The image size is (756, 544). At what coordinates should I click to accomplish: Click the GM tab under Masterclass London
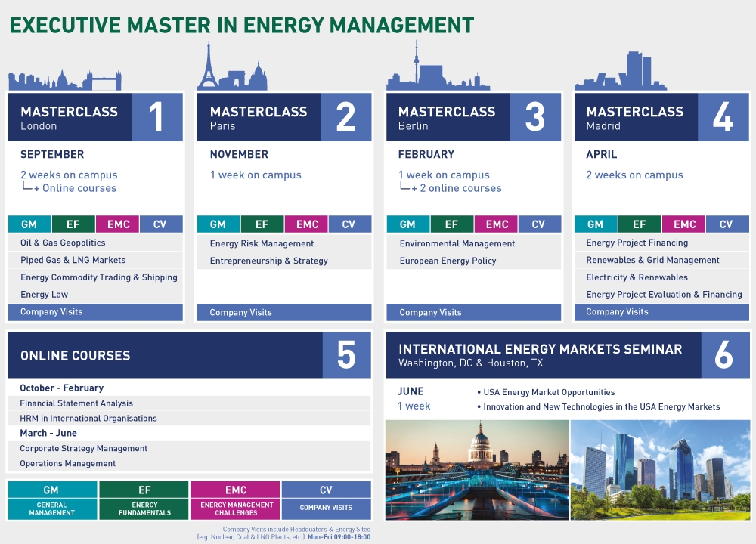29,224
